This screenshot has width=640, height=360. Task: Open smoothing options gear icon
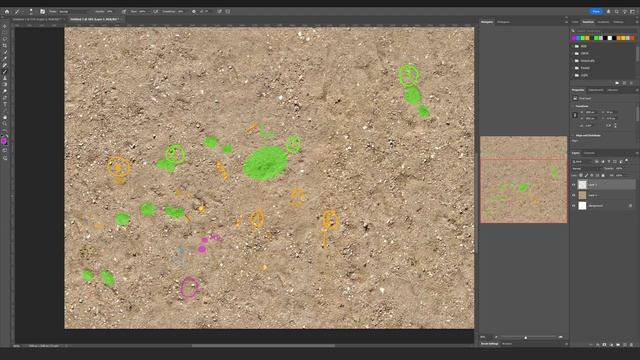coord(194,11)
